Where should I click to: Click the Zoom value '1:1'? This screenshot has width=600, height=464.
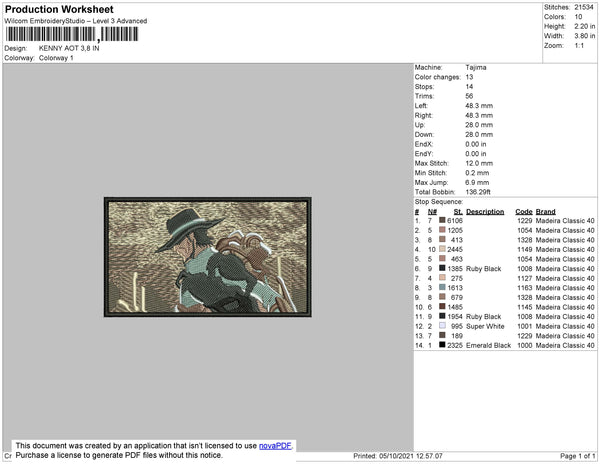[579, 46]
